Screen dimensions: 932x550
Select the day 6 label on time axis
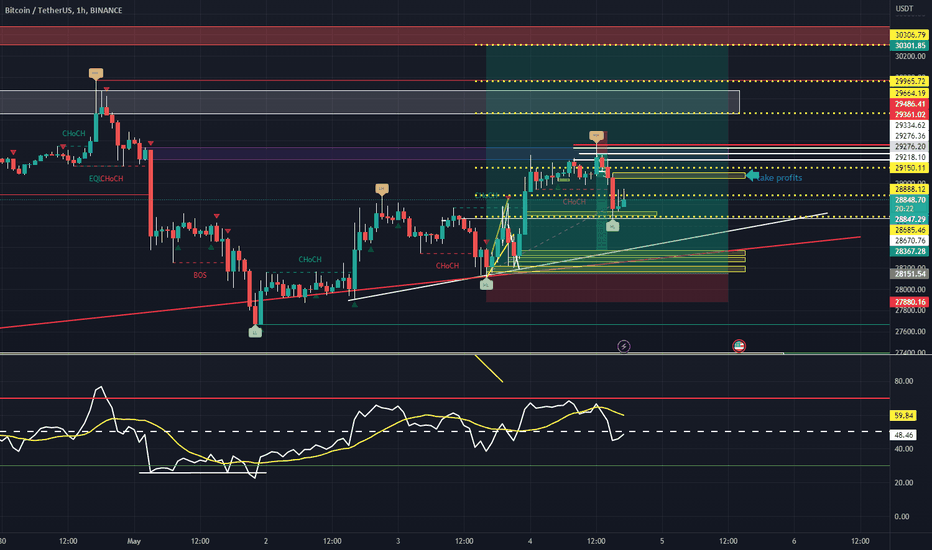tap(794, 541)
